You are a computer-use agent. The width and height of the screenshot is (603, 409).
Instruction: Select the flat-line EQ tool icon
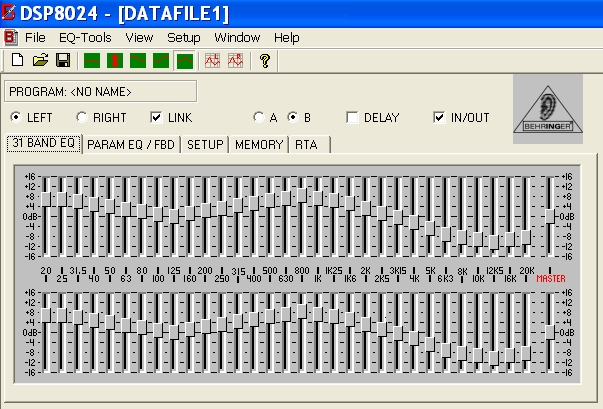92,60
